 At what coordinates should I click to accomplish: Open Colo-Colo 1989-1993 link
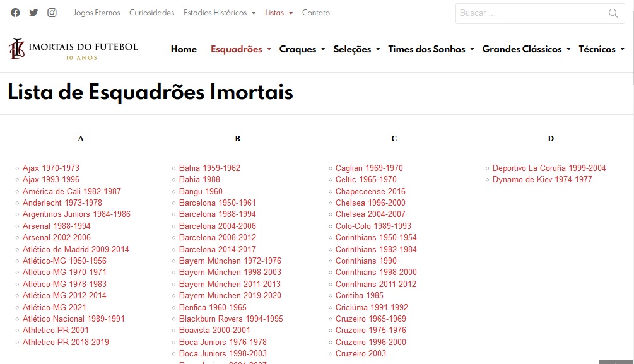point(373,226)
